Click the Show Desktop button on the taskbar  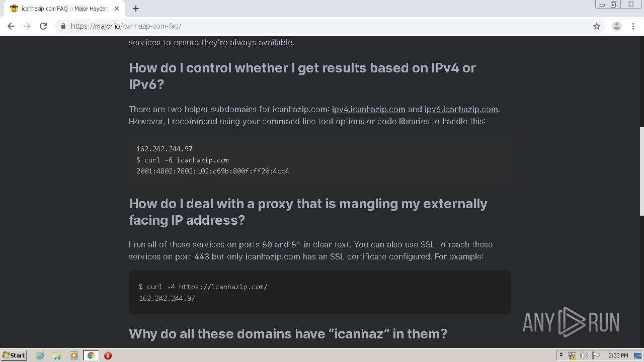coord(638,355)
